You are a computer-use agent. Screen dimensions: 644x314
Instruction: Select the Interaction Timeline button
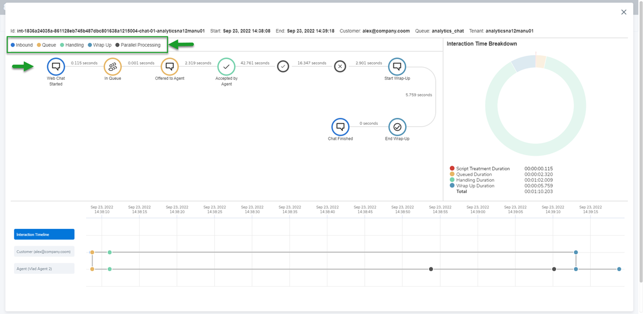click(44, 234)
